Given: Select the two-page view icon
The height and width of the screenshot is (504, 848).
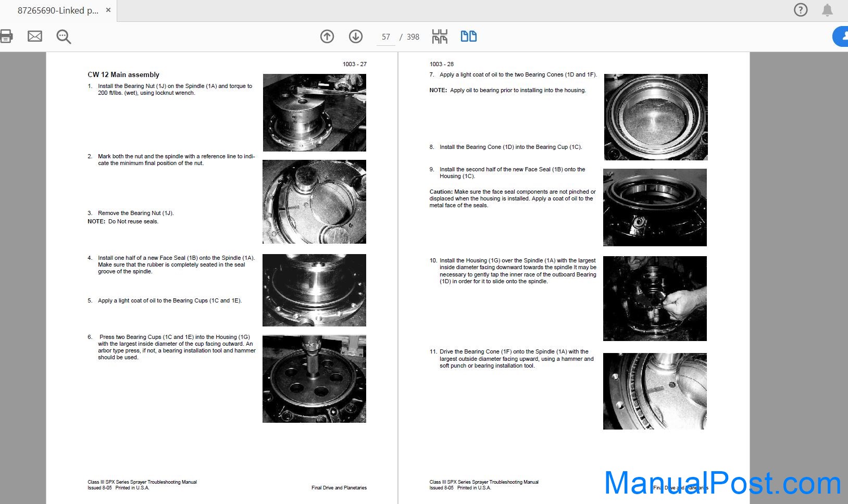Looking at the screenshot, I should (469, 36).
